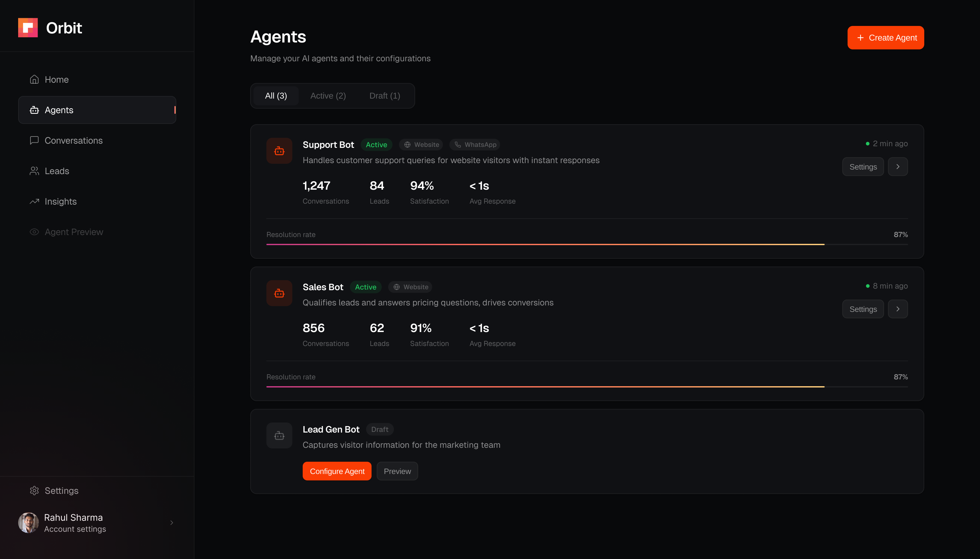Image resolution: width=980 pixels, height=559 pixels.
Task: Click the Settings gear icon in sidebar
Action: pyautogui.click(x=34, y=490)
